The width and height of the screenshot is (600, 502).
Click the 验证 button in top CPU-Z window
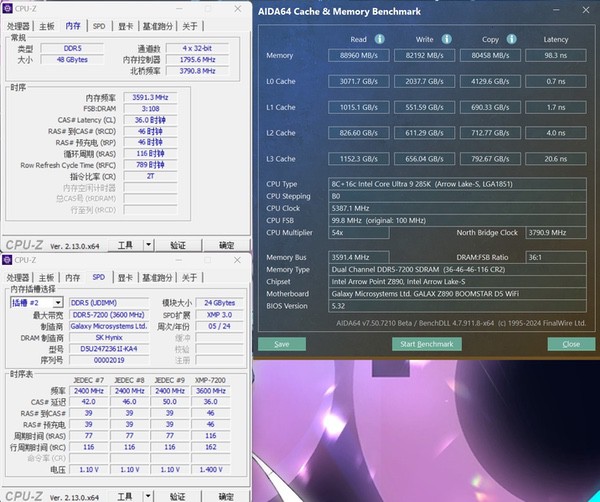(178, 245)
